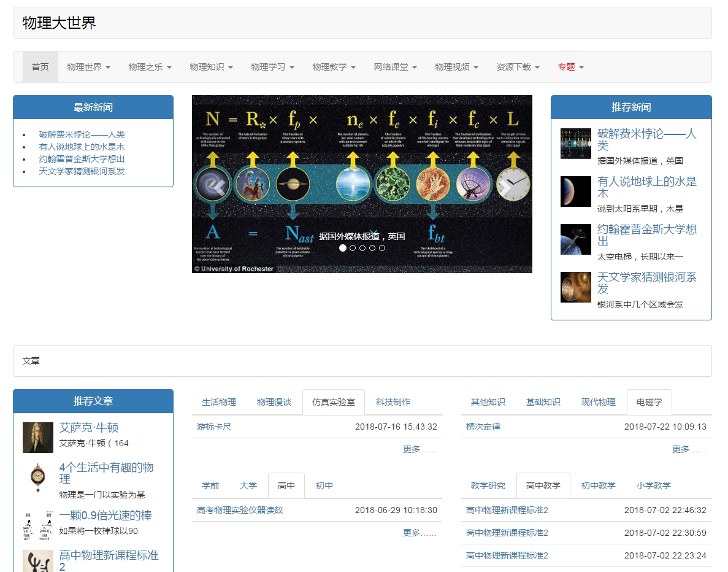Click the baseball cartoon article thumbnail

tap(38, 525)
